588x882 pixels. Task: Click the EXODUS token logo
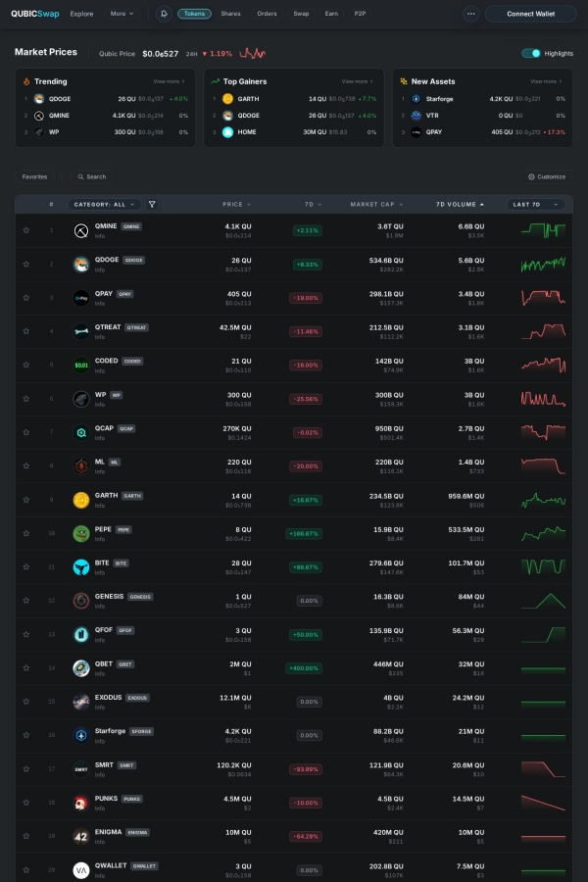click(x=81, y=702)
